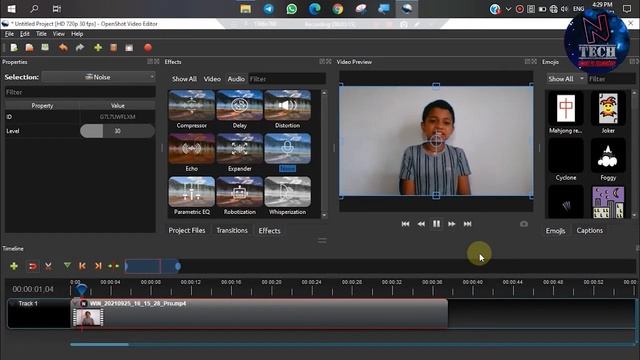Click the timeline zoom slider handle
640x360 pixels.
178,267
